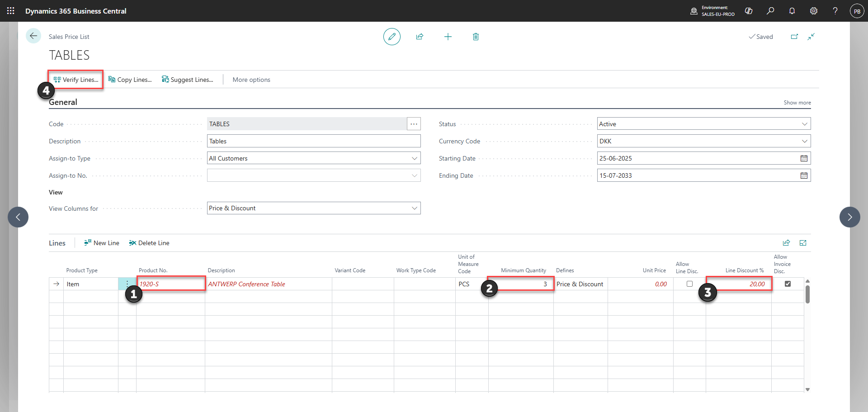Open the app launcher waffle menu

click(11, 11)
